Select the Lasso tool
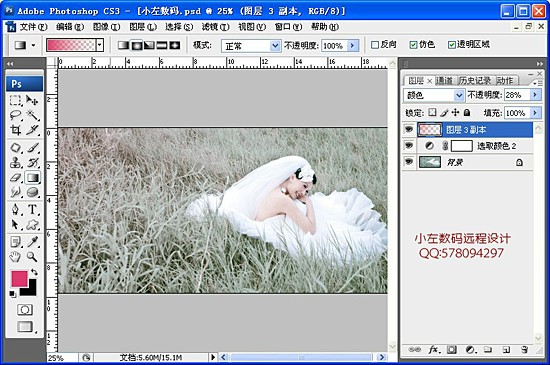The image size is (550, 365). [x=15, y=115]
